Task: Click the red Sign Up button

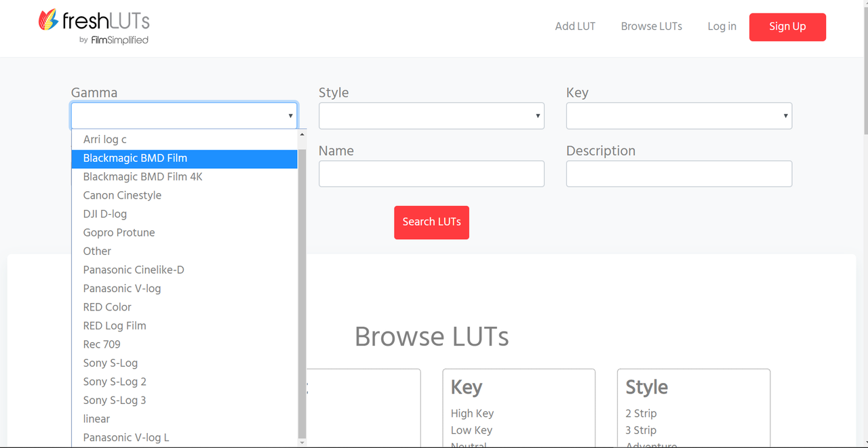Action: point(787,27)
